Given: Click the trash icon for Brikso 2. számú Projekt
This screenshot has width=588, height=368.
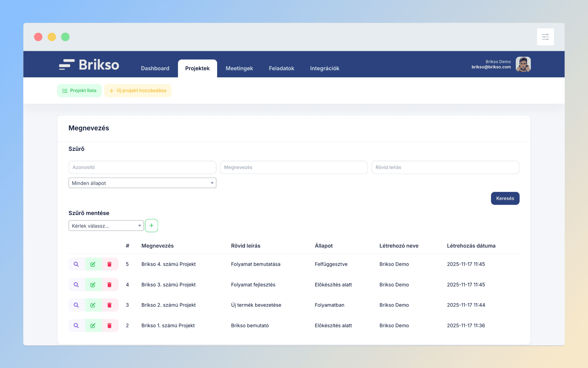Looking at the screenshot, I should pos(109,305).
